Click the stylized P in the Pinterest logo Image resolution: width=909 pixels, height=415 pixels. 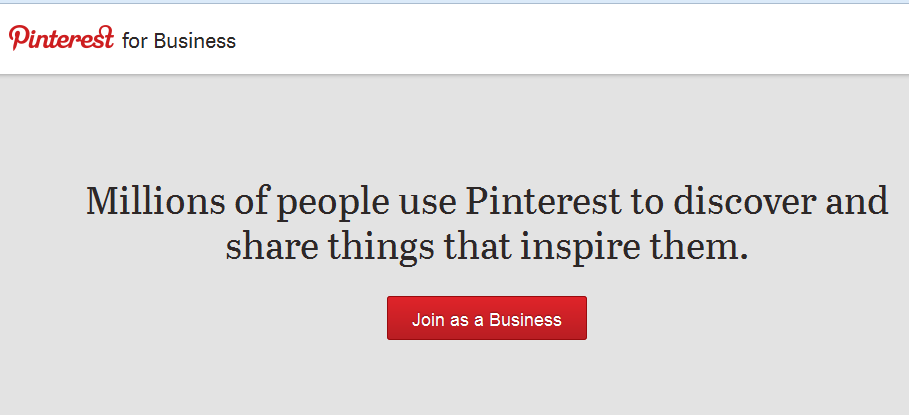[18, 38]
